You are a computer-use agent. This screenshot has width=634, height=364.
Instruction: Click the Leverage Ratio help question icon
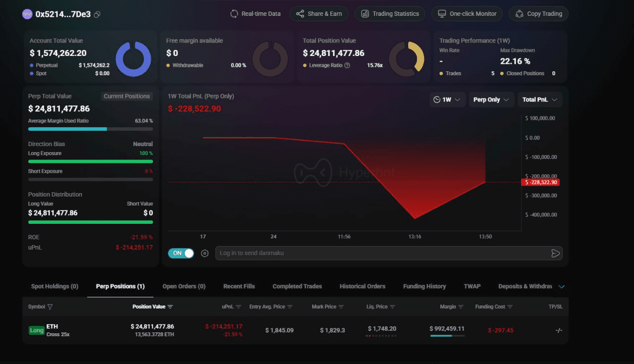pos(347,65)
